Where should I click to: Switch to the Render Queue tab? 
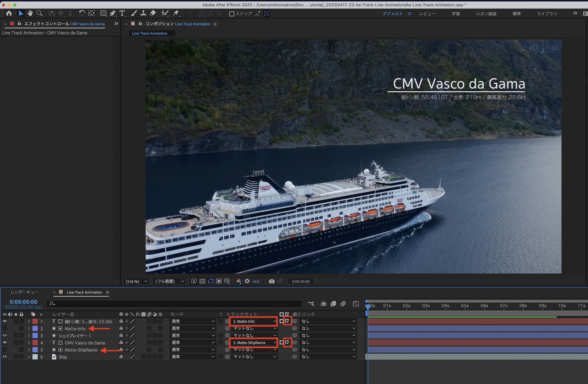pyautogui.click(x=25, y=292)
